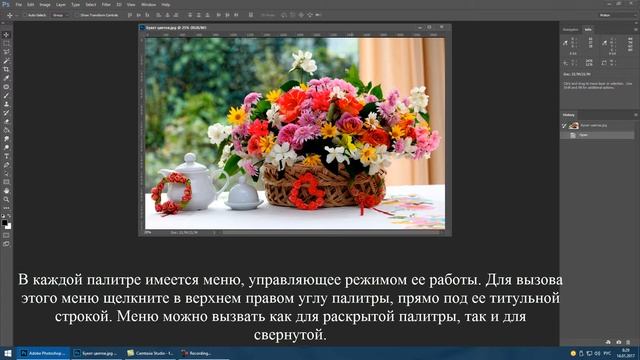Select the Eraser tool

(6, 121)
